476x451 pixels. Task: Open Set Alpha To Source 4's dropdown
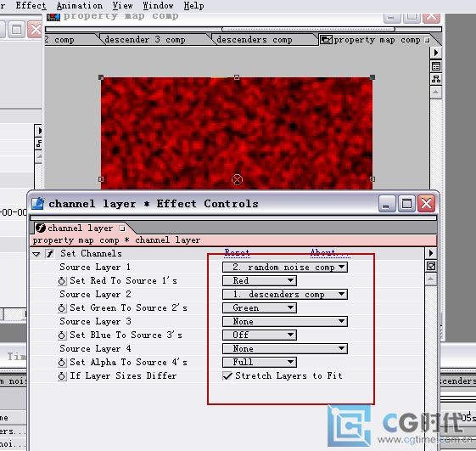point(260,362)
